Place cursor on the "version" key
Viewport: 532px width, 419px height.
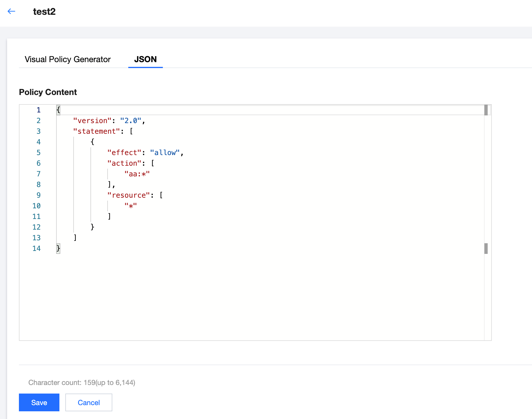pos(92,121)
